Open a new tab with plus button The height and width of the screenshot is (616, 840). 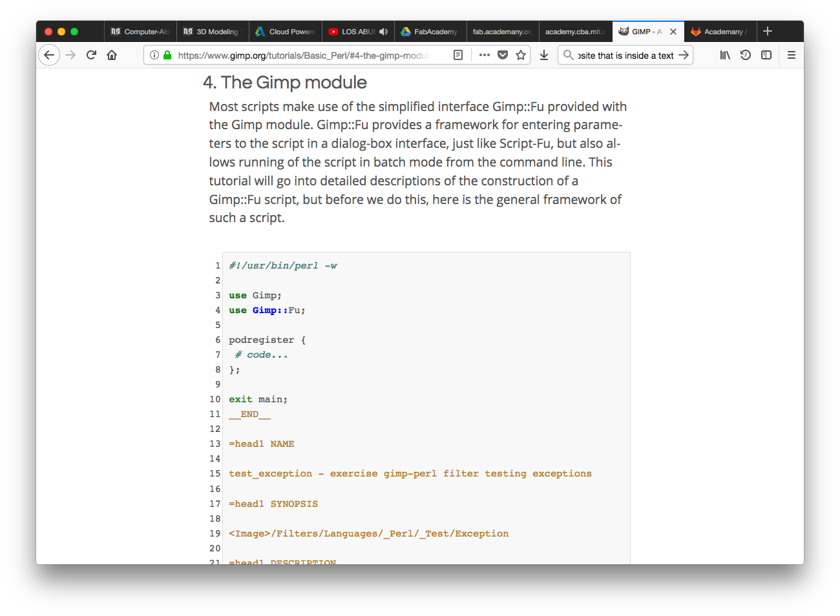(768, 31)
